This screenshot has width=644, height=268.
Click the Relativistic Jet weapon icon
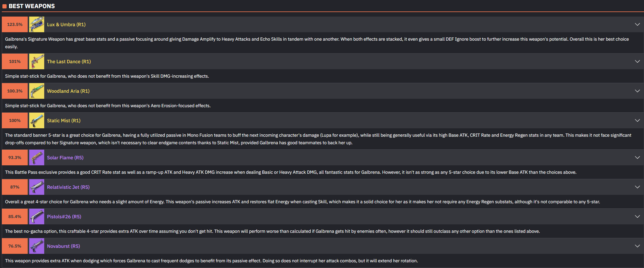point(37,187)
